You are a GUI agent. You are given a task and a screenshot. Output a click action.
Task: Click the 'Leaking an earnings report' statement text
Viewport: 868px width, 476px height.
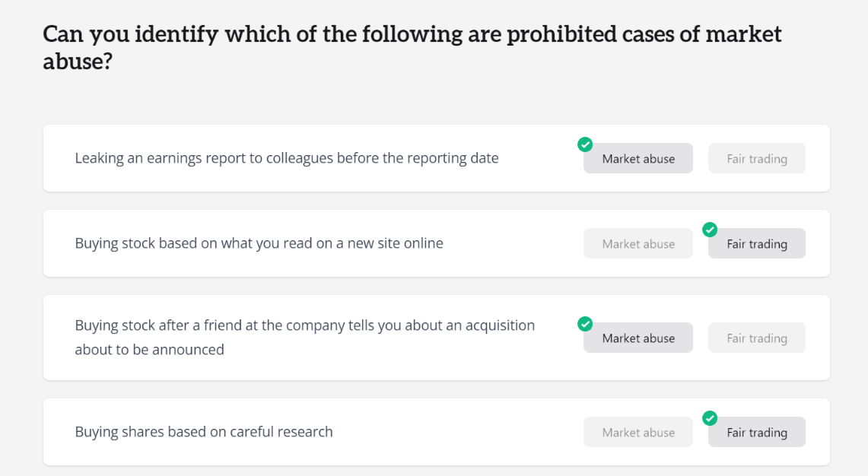point(287,158)
